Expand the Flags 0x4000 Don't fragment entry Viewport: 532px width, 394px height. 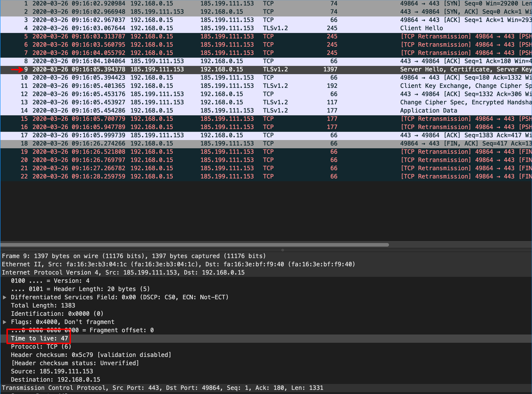(x=5, y=322)
